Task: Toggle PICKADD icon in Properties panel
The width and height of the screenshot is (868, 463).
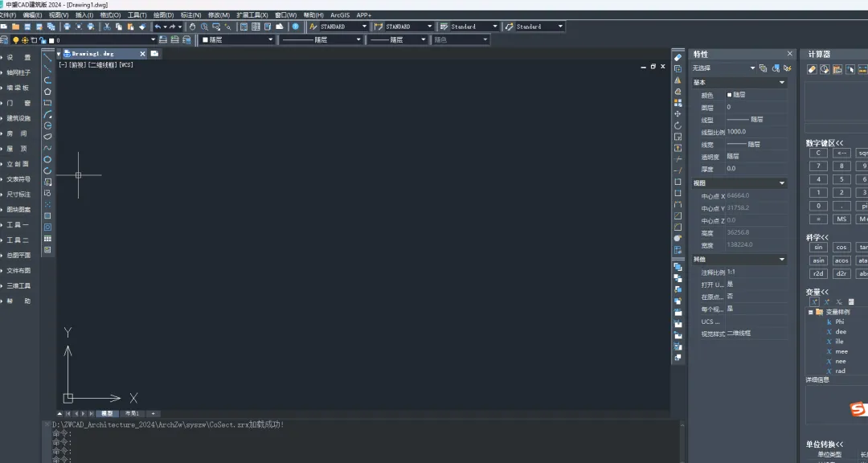Action: point(764,68)
